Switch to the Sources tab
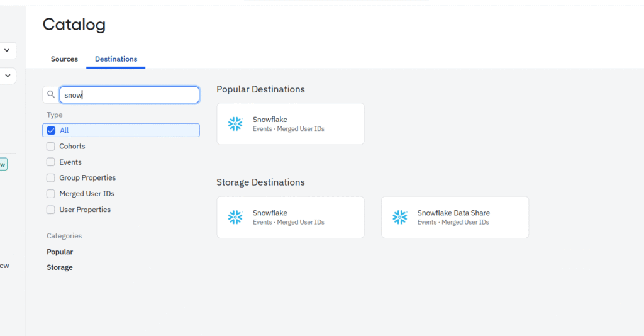644x336 pixels. click(64, 59)
